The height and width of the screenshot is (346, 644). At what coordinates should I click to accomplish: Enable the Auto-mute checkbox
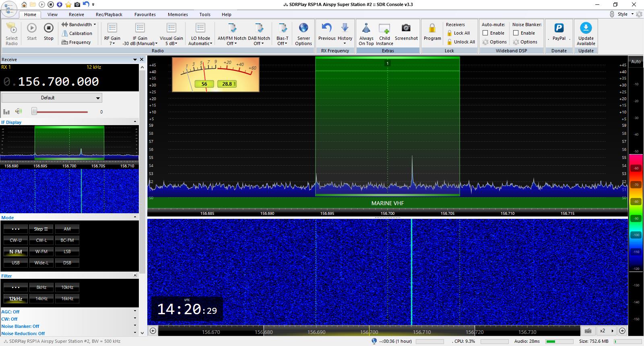485,33
